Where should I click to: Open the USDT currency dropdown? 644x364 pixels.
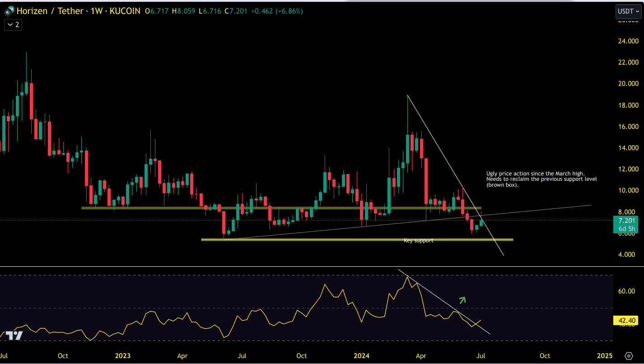click(x=628, y=11)
